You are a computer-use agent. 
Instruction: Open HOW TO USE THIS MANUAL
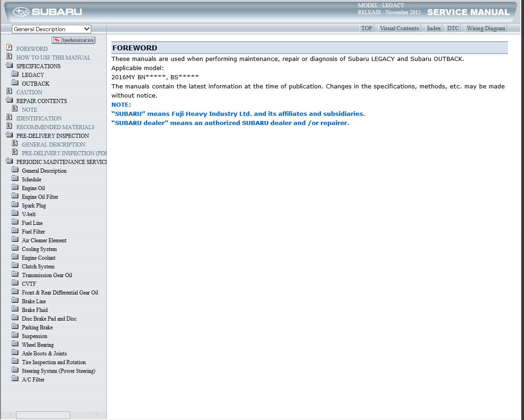click(x=54, y=57)
